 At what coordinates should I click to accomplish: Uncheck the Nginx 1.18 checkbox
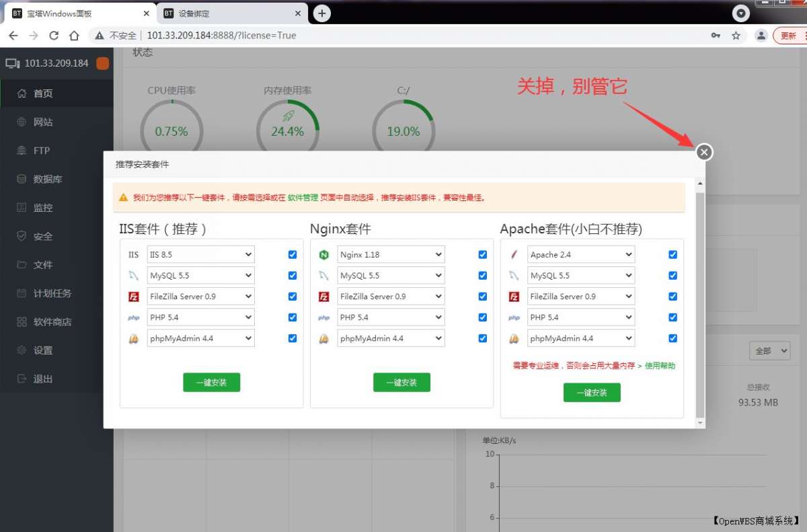pos(482,254)
